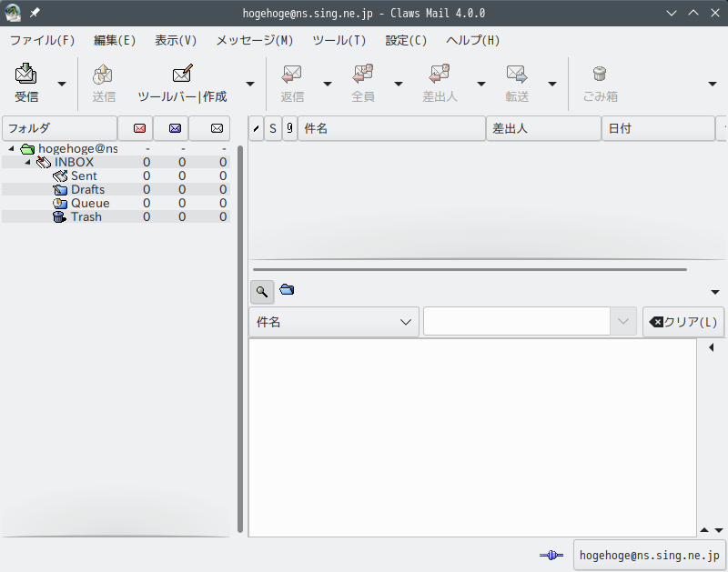The height and width of the screenshot is (572, 728).
Task: Open the message list options arrow at right
Action: pos(715,292)
